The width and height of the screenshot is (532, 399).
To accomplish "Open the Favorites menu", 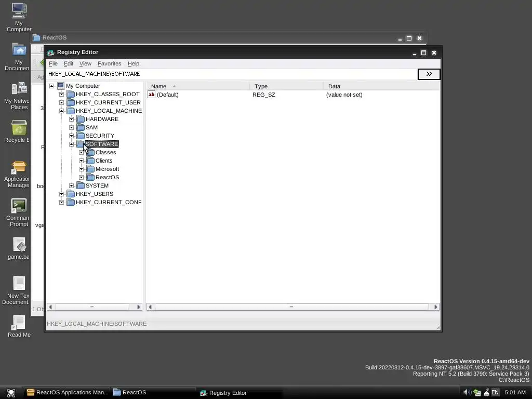I will tap(109, 63).
